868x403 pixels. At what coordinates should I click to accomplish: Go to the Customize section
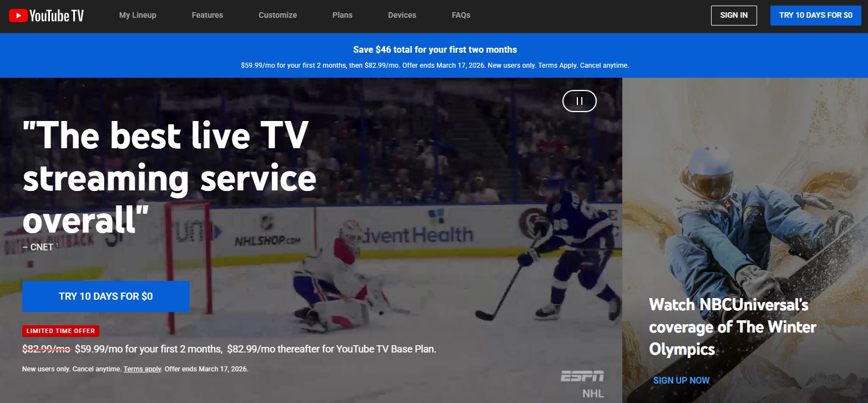[x=277, y=15]
